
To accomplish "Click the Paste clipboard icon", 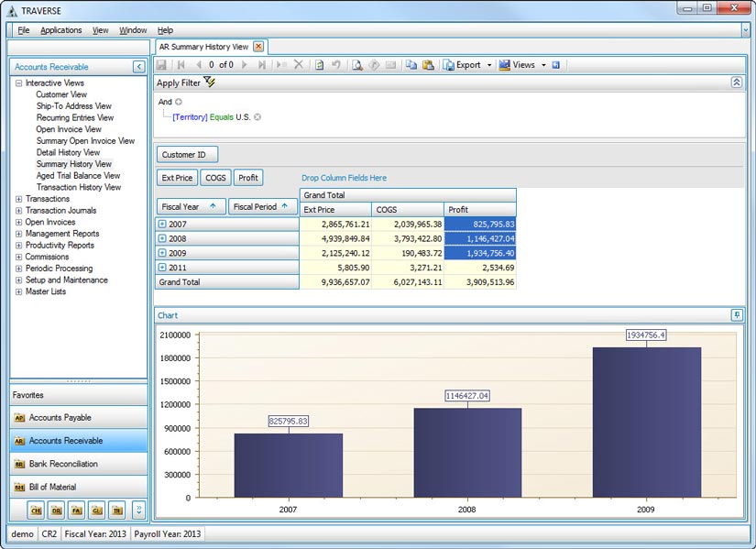I will (x=428, y=65).
